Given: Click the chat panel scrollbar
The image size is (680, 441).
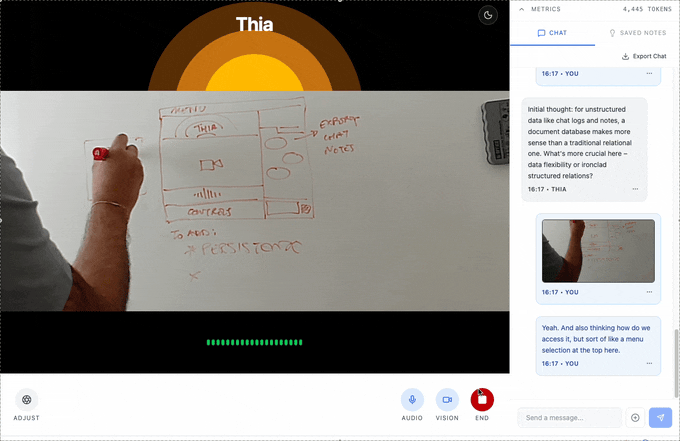Looking at the screenshot, I should click(x=676, y=363).
